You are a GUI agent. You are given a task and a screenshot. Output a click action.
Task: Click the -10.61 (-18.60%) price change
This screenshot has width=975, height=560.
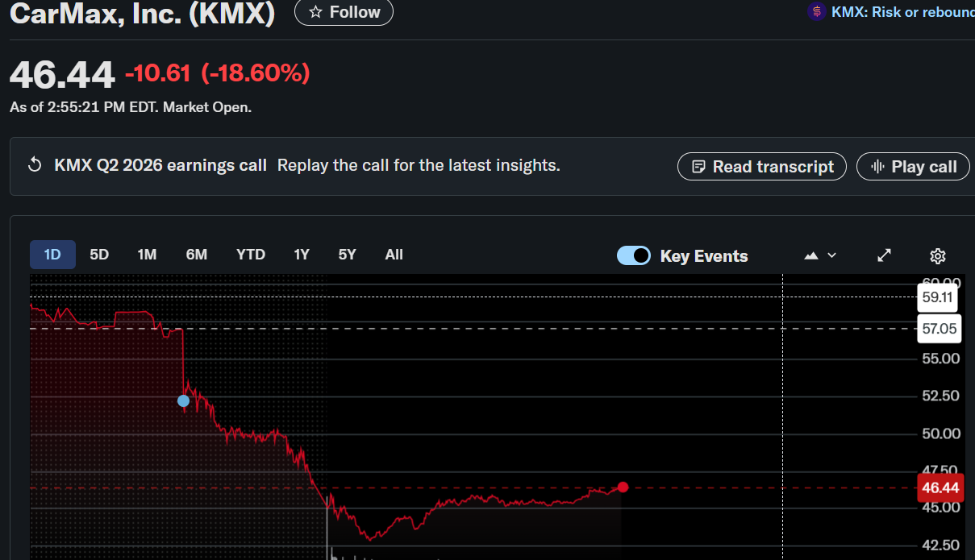(x=218, y=73)
